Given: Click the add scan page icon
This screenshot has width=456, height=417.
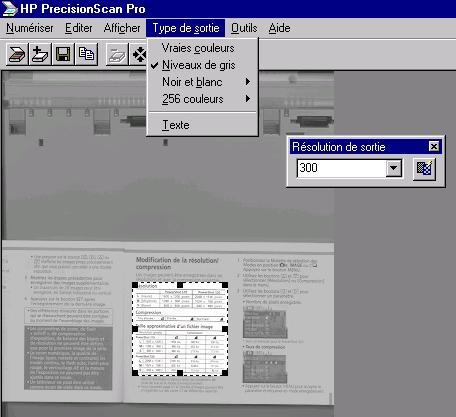Looking at the screenshot, I should click(x=40, y=54).
